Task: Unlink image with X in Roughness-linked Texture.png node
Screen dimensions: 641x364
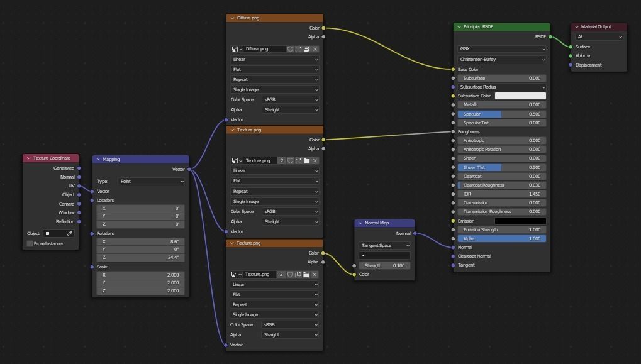Action: 315,161
